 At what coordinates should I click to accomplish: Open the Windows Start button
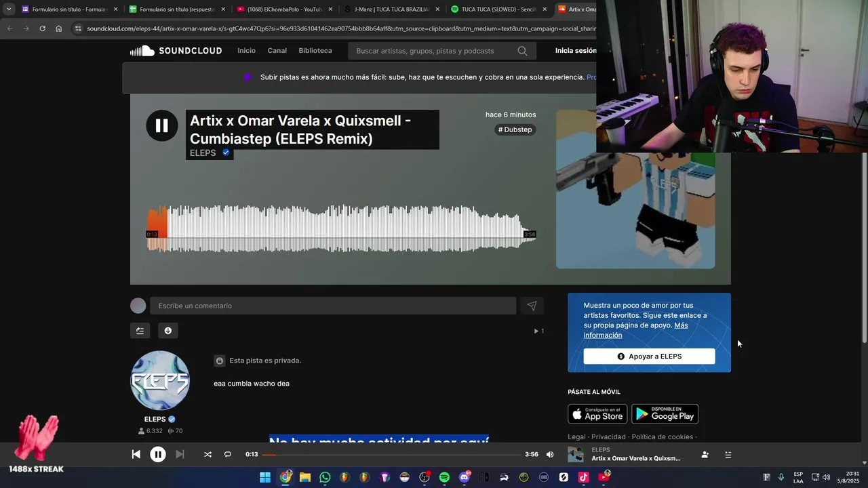tap(265, 477)
